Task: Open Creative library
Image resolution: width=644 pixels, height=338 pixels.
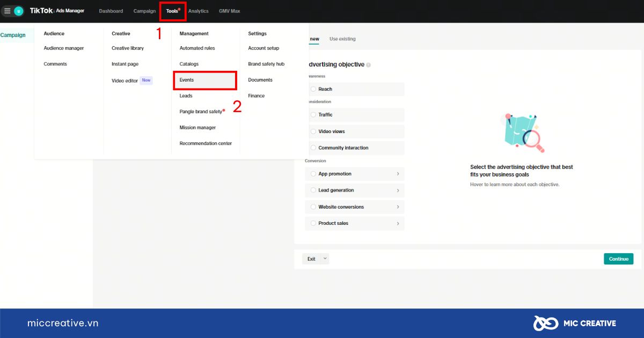Action: pos(128,48)
